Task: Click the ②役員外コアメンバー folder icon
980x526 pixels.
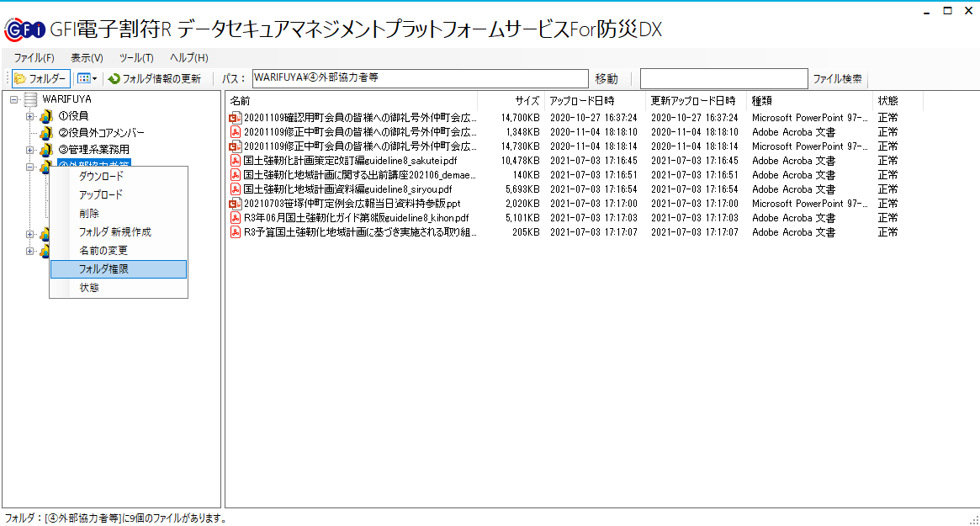Action: point(47,133)
